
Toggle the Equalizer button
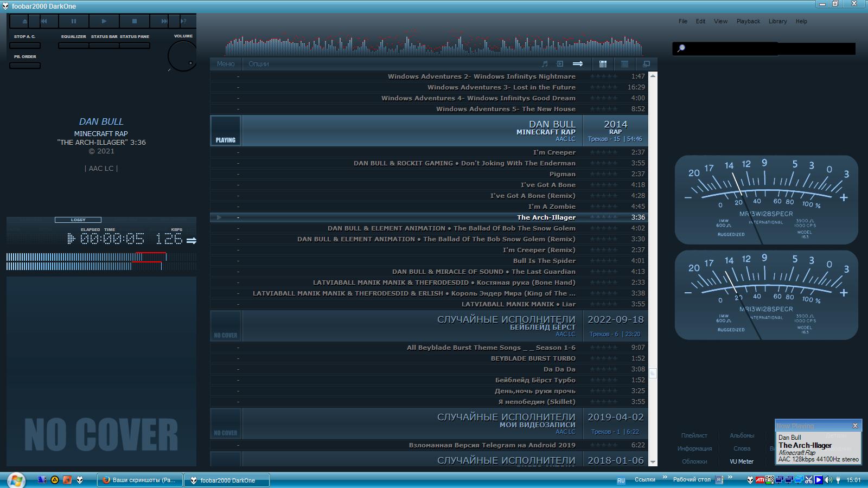(x=73, y=46)
